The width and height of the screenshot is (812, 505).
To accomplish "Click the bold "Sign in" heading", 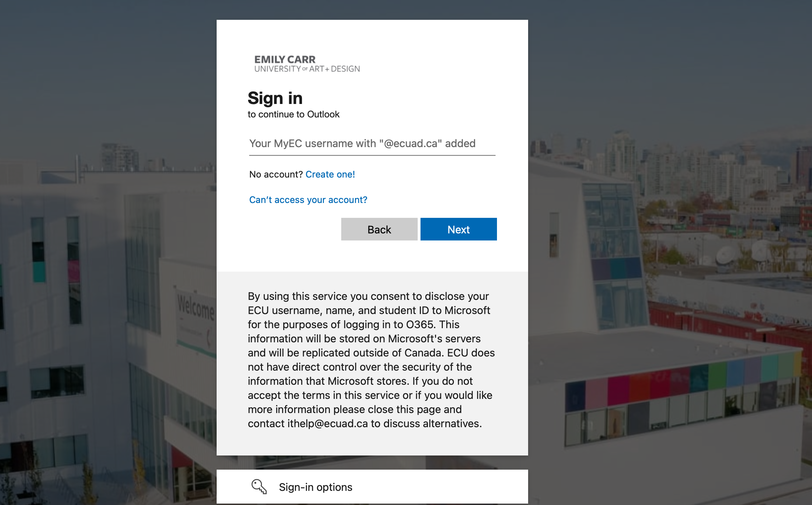I will coord(275,98).
